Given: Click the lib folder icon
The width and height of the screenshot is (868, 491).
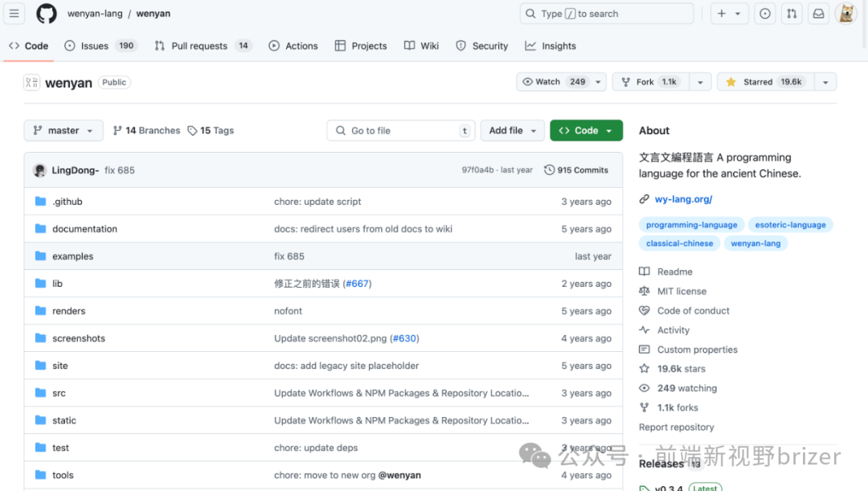Looking at the screenshot, I should 40,284.
